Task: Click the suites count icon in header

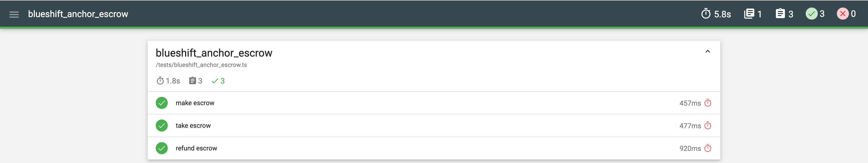Action: pos(749,14)
